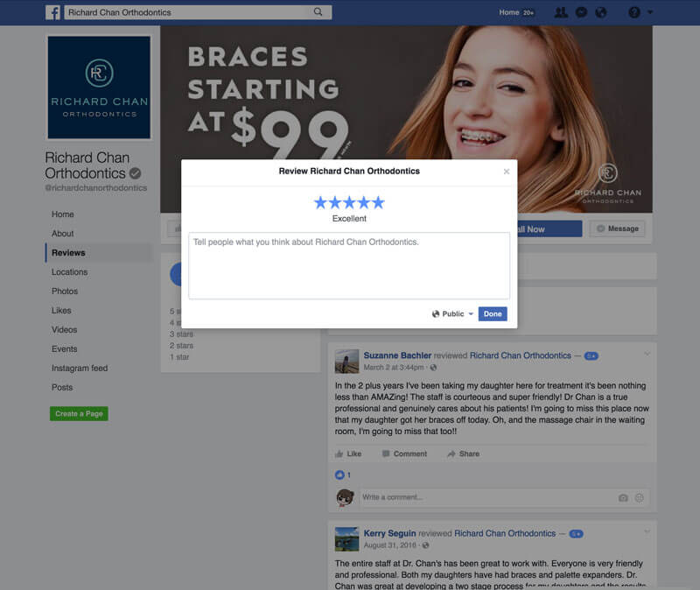Screen dimensions: 700x590
Task: Click Kerry Seguin's profile thumbnail
Action: pyautogui.click(x=346, y=539)
